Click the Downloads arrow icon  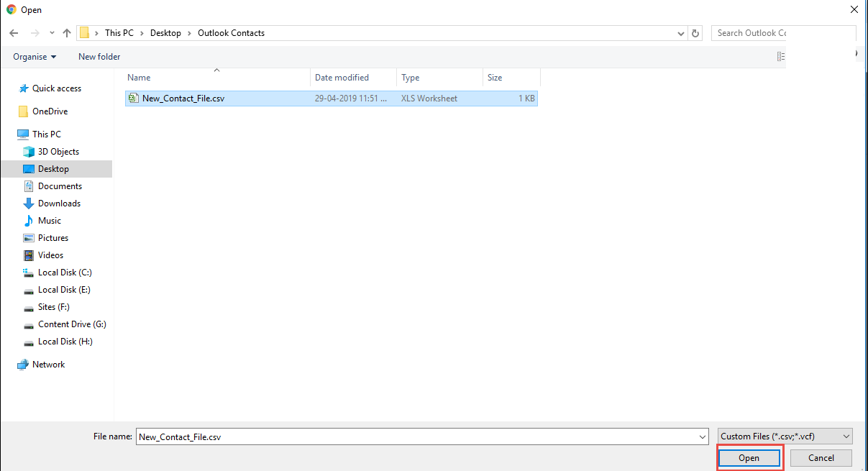tap(29, 204)
